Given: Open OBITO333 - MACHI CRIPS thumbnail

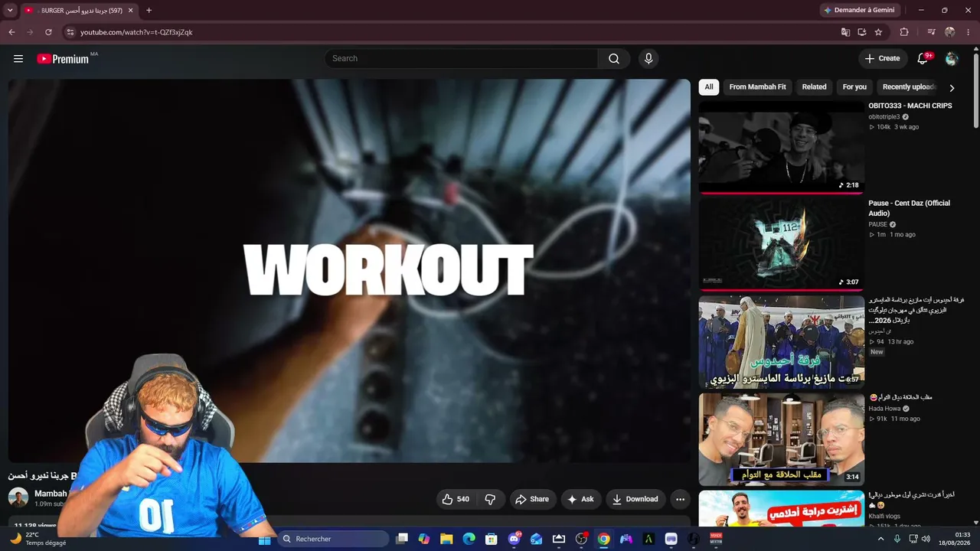Looking at the screenshot, I should [x=781, y=147].
